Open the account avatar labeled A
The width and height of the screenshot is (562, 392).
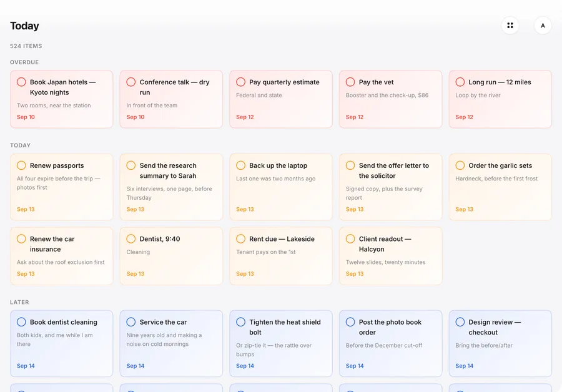point(543,26)
